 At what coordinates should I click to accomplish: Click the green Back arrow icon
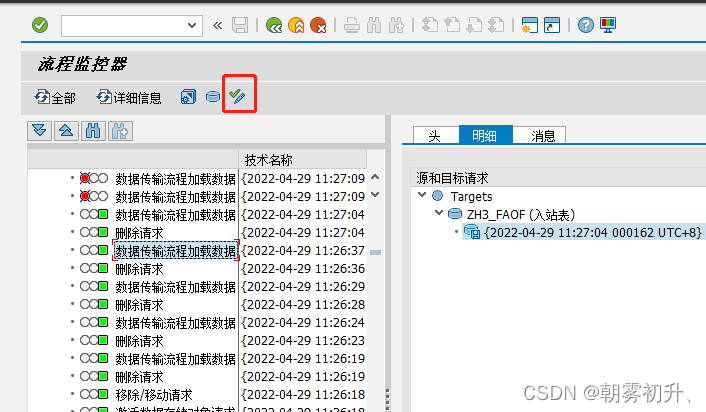tap(274, 25)
